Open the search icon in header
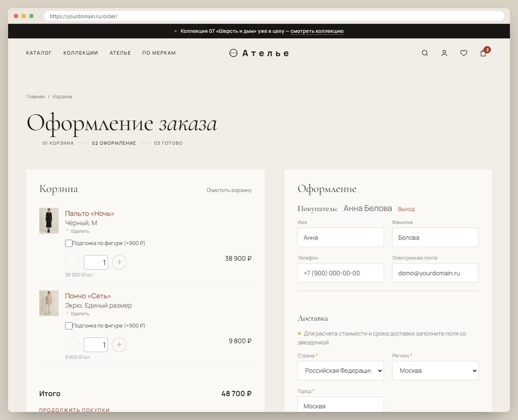This screenshot has width=518, height=420. point(425,53)
